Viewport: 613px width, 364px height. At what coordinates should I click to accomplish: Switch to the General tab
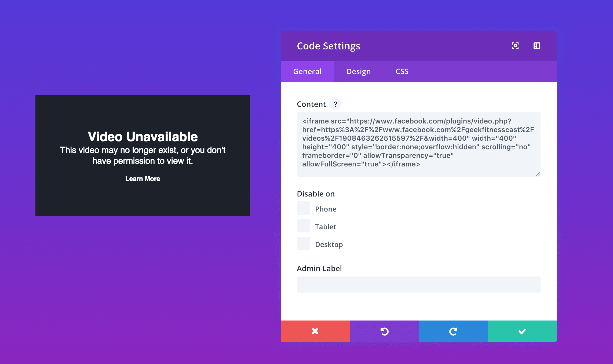(307, 71)
